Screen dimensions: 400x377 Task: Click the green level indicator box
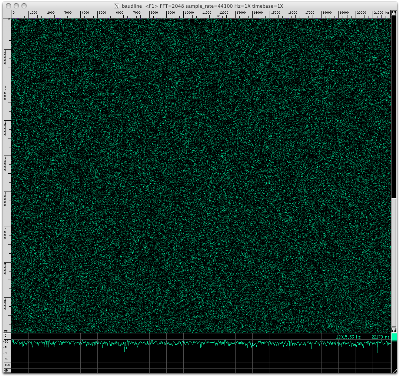point(394,337)
